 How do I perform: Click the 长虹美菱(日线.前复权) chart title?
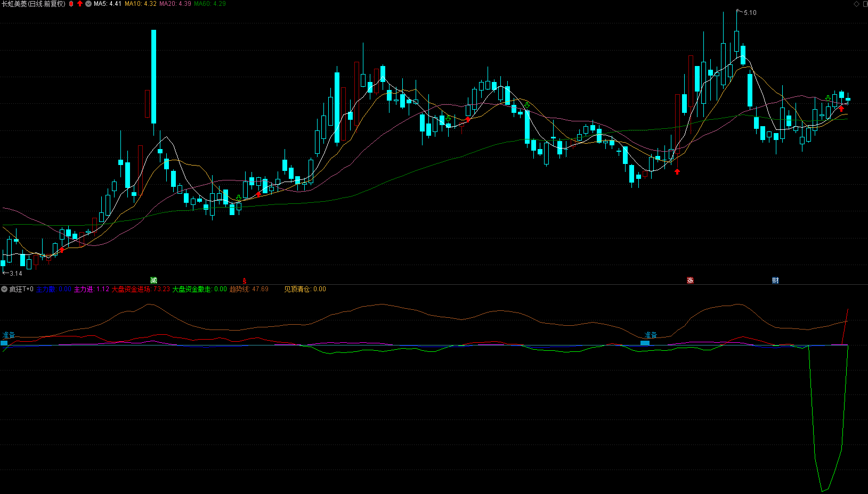34,4
